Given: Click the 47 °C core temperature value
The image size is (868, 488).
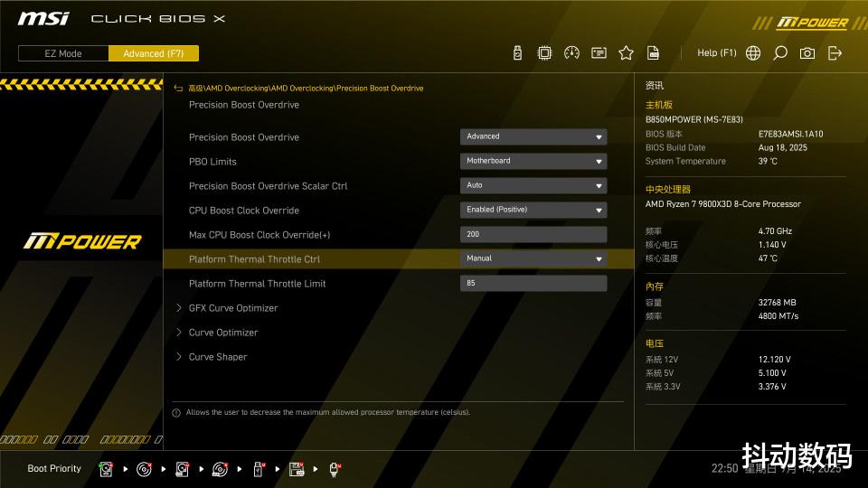Looking at the screenshot, I should (x=768, y=258).
